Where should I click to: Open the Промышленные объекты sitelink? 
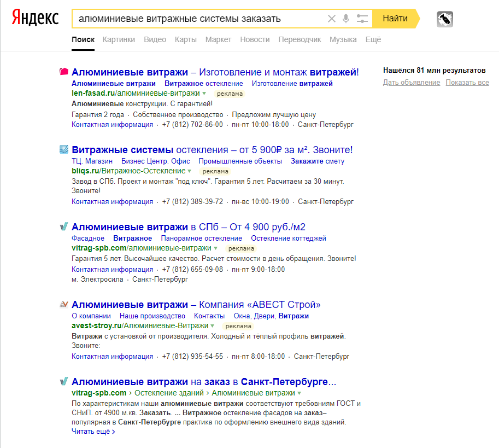pos(240,161)
